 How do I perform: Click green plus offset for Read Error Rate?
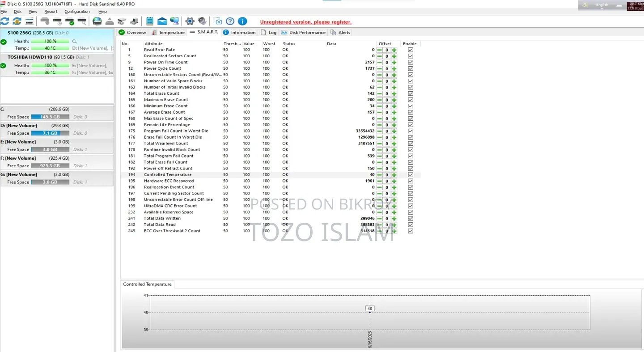coord(394,50)
